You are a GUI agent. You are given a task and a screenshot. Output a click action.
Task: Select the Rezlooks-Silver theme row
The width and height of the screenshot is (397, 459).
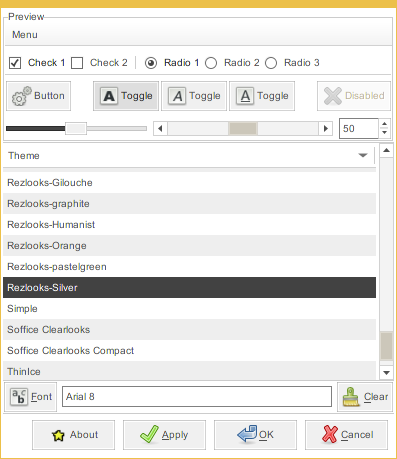(189, 288)
